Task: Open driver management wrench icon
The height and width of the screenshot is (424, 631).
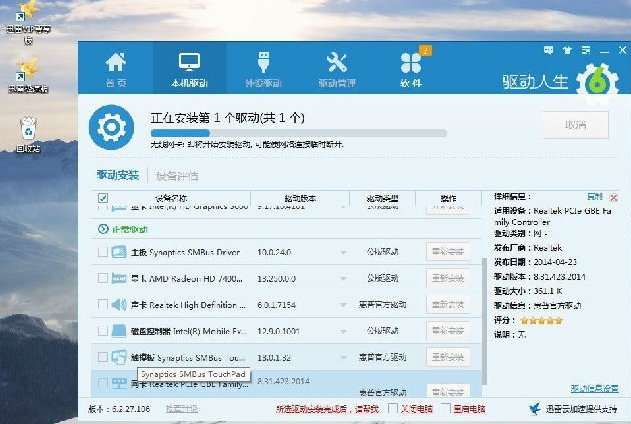Action: pos(336,62)
